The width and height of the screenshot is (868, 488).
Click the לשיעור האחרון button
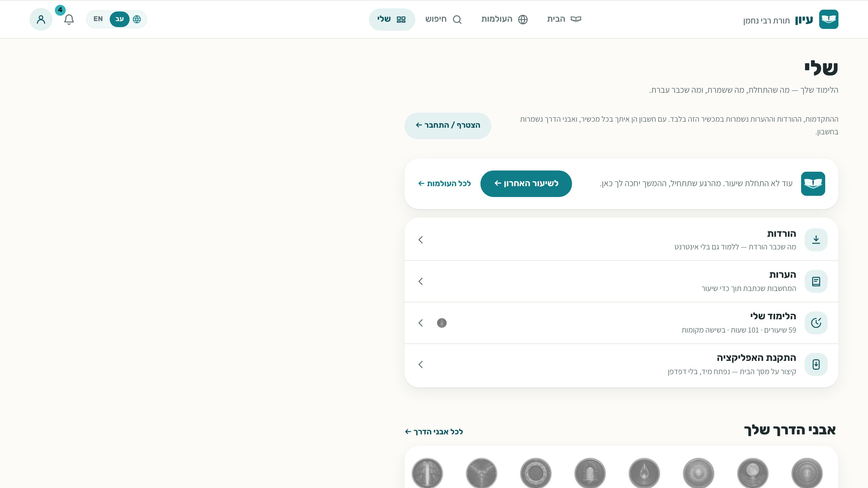pos(526,183)
